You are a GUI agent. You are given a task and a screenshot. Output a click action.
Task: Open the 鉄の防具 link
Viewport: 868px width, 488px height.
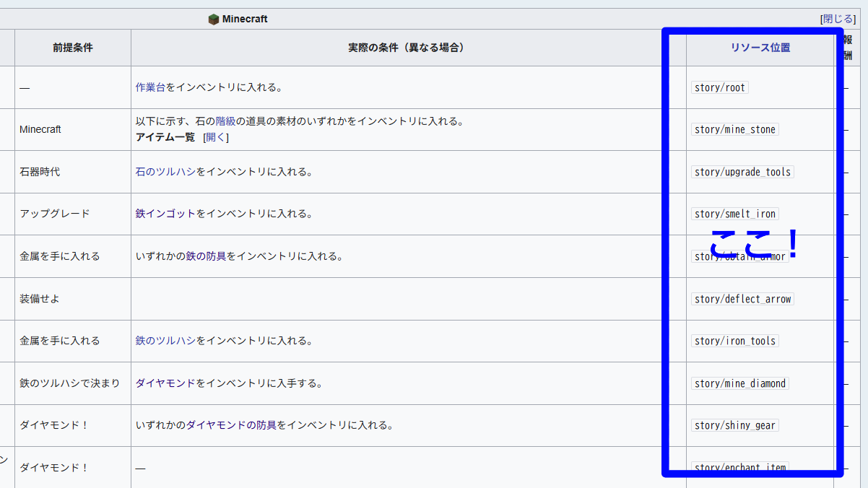[206, 256]
